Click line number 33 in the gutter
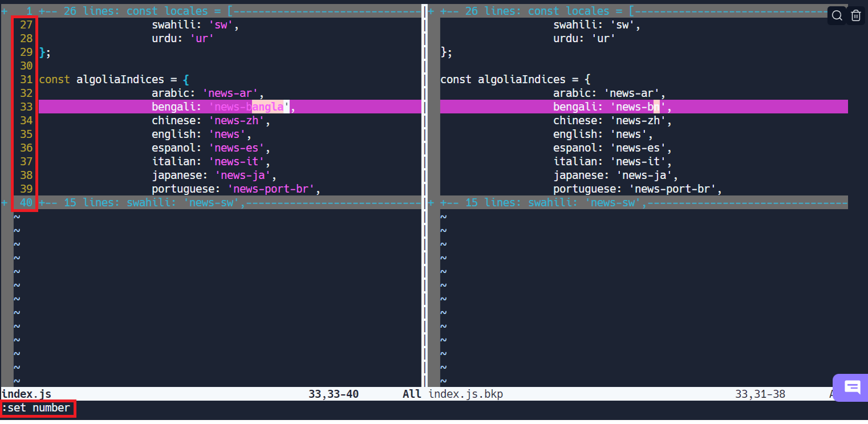Image resolution: width=868 pixels, height=424 pixels. (26, 107)
